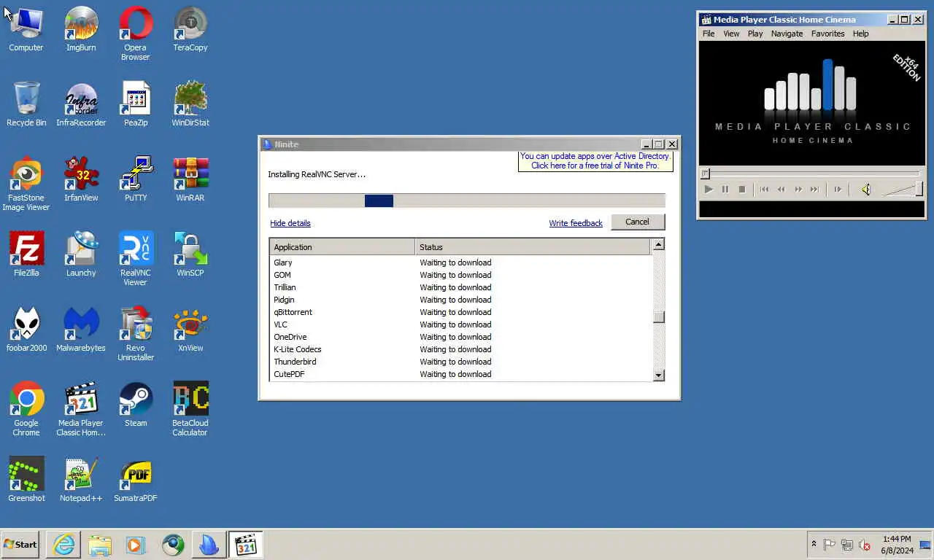Open Navigate menu in Media Player Classic
The width and height of the screenshot is (934, 560).
coord(787,34)
